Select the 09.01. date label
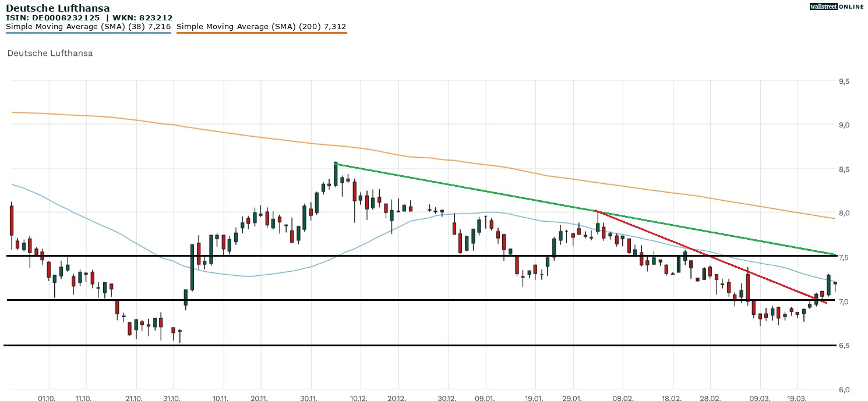The width and height of the screenshot is (868, 401). tap(485, 399)
